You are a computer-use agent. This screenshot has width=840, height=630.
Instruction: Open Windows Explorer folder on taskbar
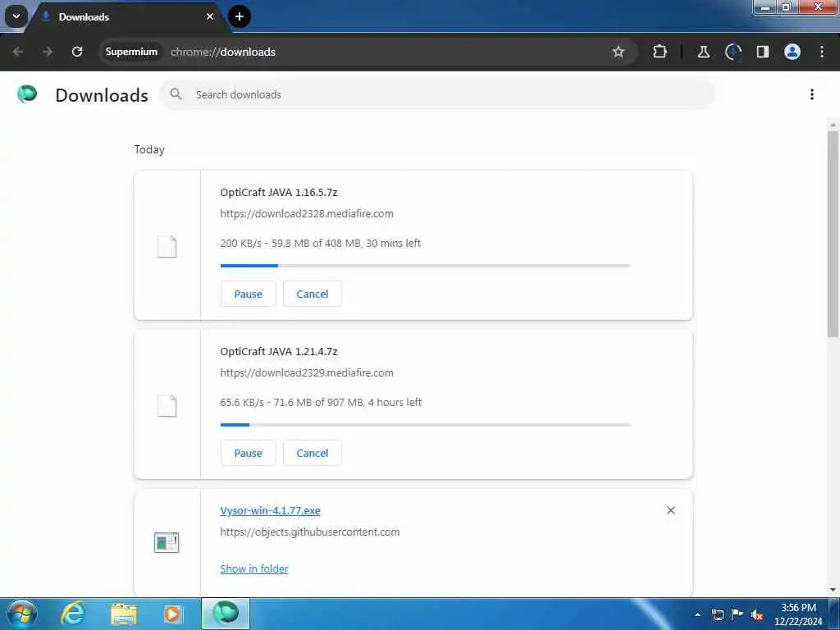click(x=124, y=614)
